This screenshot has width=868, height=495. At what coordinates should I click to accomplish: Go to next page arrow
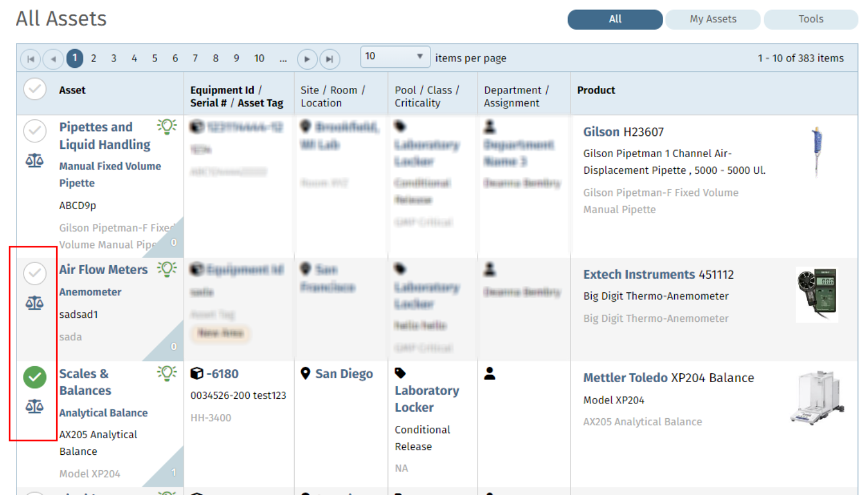point(307,58)
